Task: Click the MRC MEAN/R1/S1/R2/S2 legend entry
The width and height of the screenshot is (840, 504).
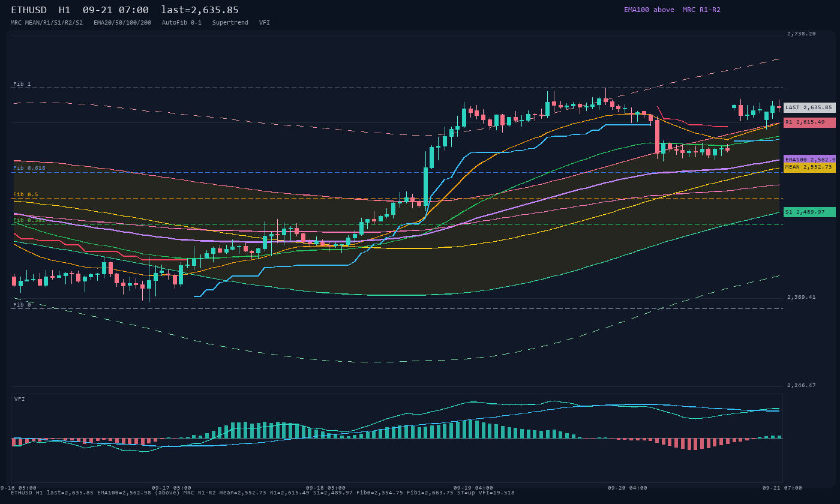Action: click(47, 23)
